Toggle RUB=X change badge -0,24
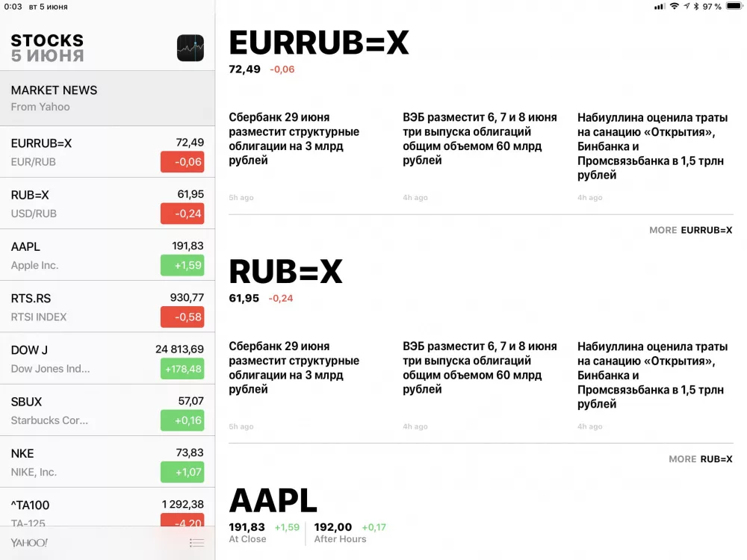Viewport: 747px width, 560px height. (182, 214)
